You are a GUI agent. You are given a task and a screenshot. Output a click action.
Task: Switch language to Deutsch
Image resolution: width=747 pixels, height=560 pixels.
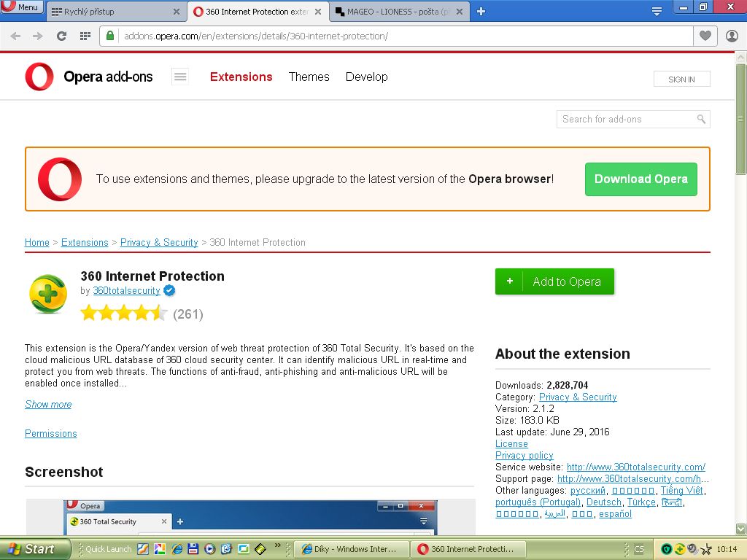point(603,502)
